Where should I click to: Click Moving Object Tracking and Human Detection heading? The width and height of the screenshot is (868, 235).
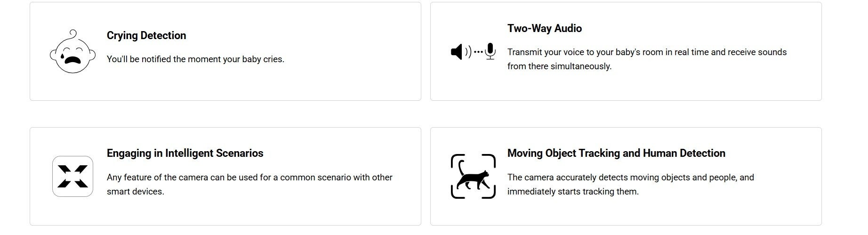616,153
